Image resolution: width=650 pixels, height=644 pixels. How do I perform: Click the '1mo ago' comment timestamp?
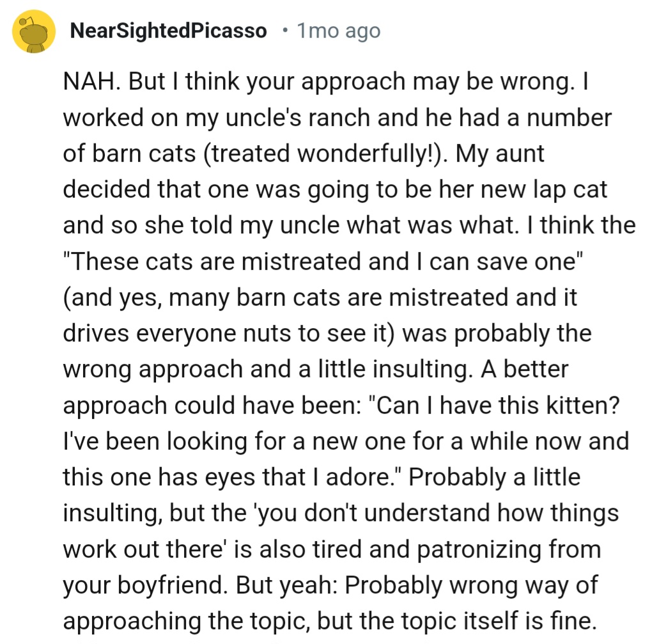coord(339,31)
